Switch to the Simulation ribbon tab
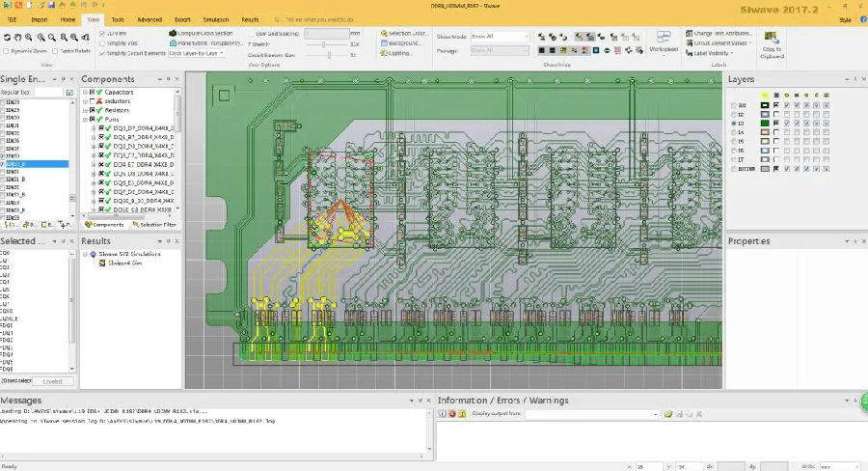This screenshot has width=868, height=471. coord(216,19)
